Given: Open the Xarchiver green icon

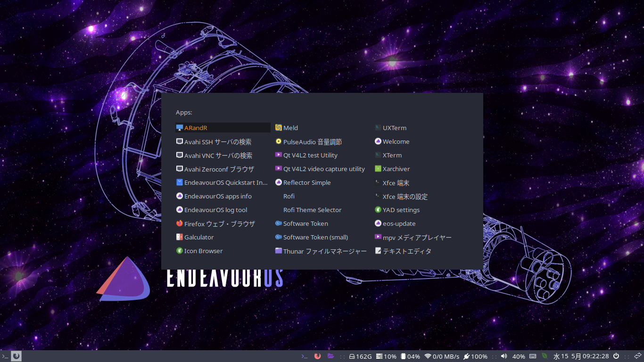Looking at the screenshot, I should (378, 169).
